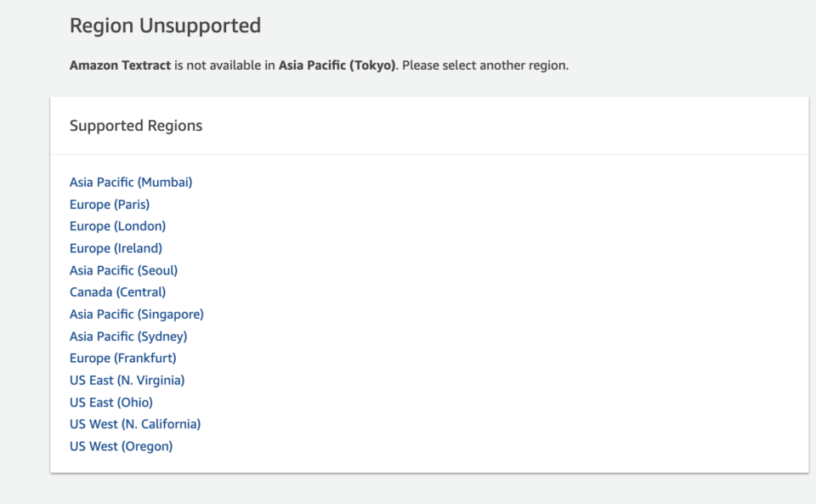The image size is (816, 504).
Task: Open the Asia Pacific (Mumbai) region link
Action: click(x=130, y=182)
